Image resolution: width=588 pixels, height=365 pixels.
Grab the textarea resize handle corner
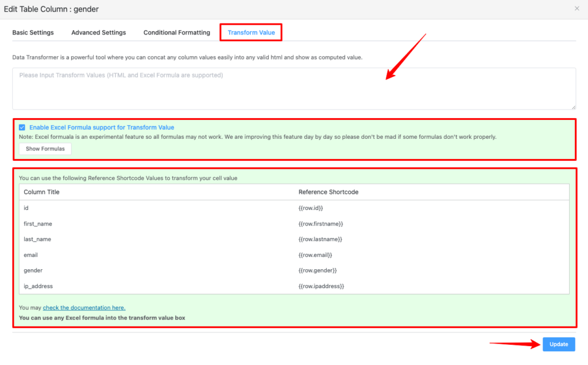(x=573, y=107)
